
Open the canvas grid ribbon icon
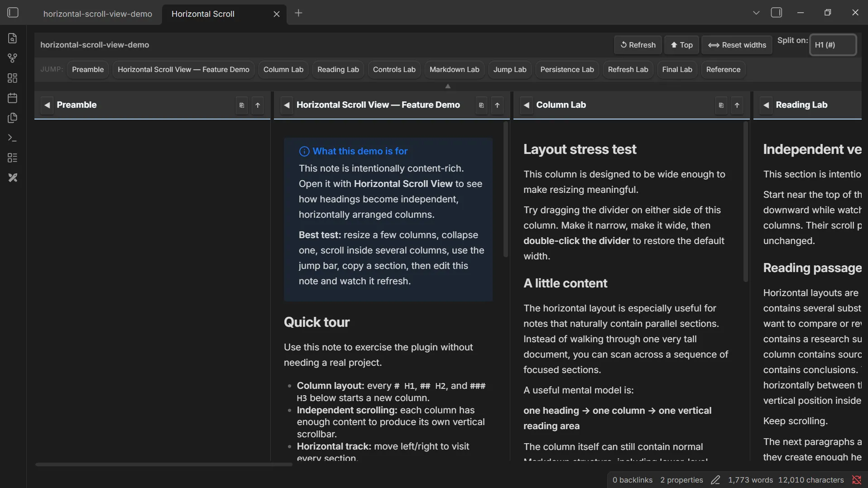[13, 78]
